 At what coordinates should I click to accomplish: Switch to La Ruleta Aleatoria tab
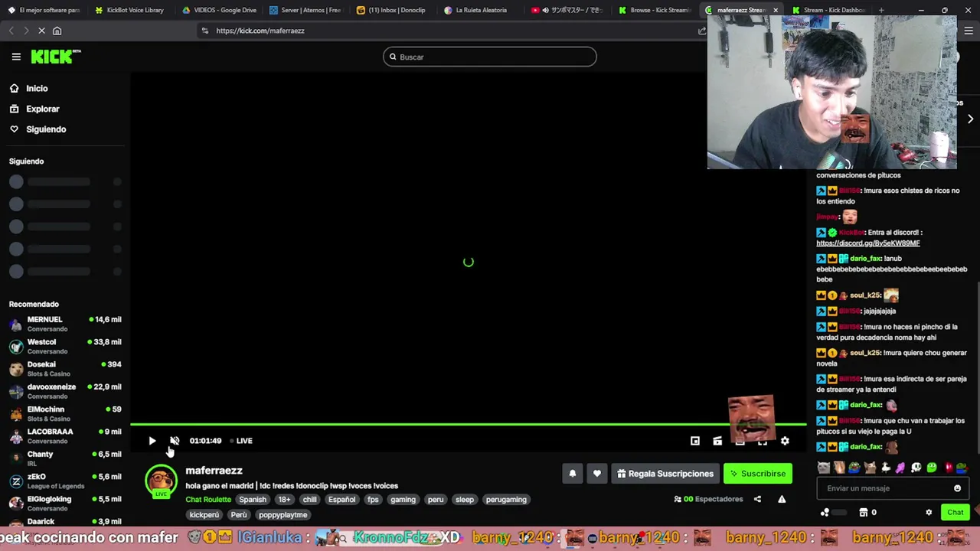481,10
